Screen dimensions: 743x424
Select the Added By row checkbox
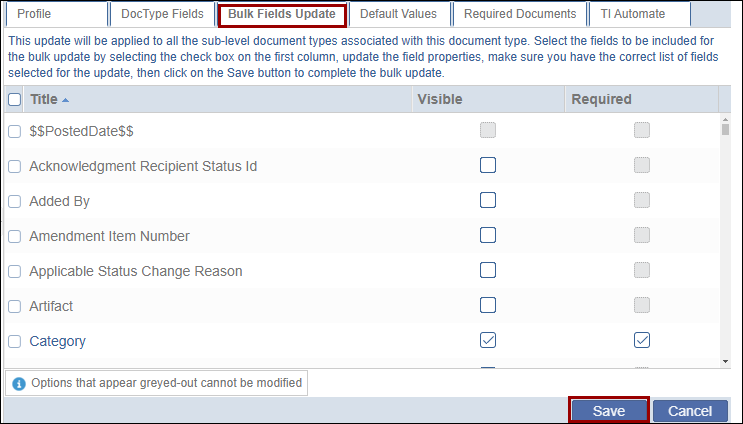(14, 201)
